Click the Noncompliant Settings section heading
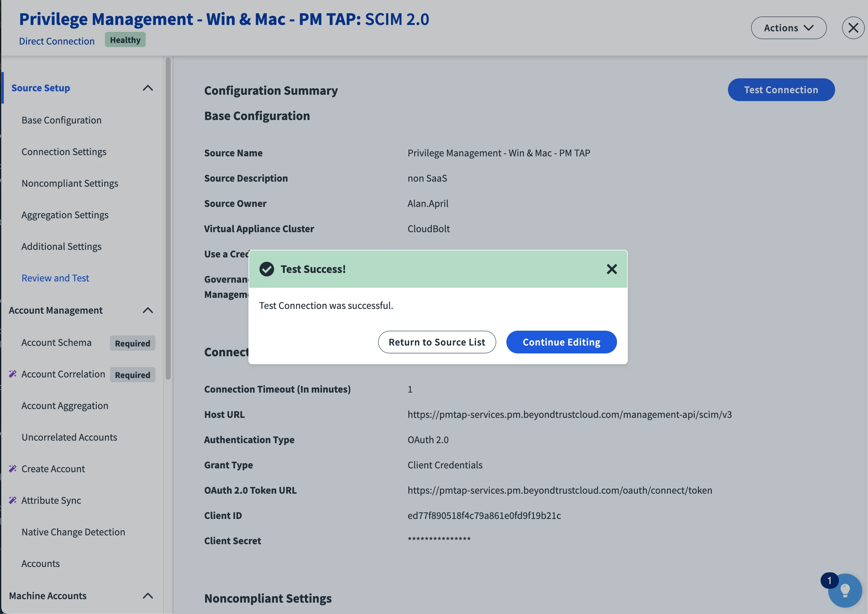The height and width of the screenshot is (614, 868). point(268,599)
